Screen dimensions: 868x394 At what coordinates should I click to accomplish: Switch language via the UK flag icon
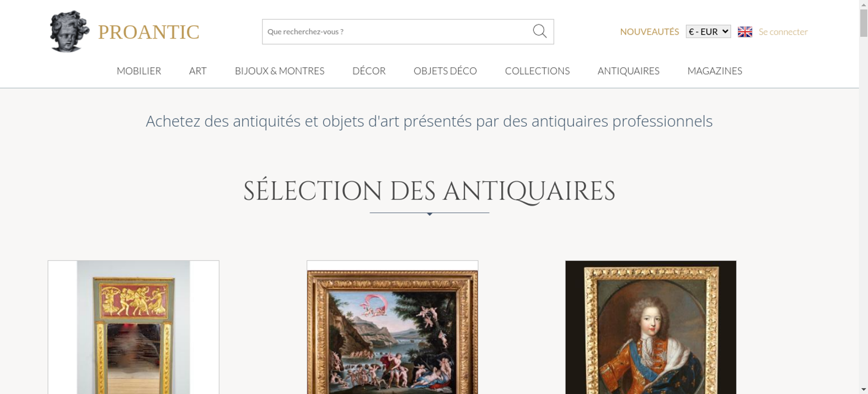click(x=745, y=32)
